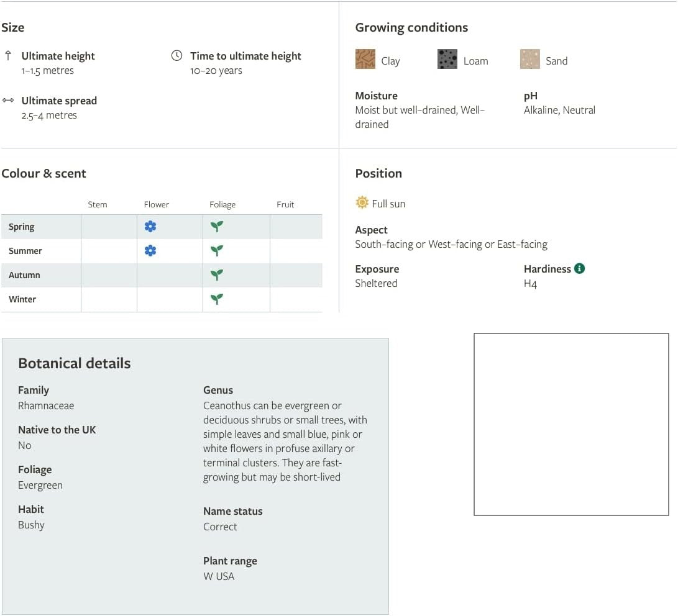Click the 'Stem' column header
The image size is (678, 616).
[98, 204]
